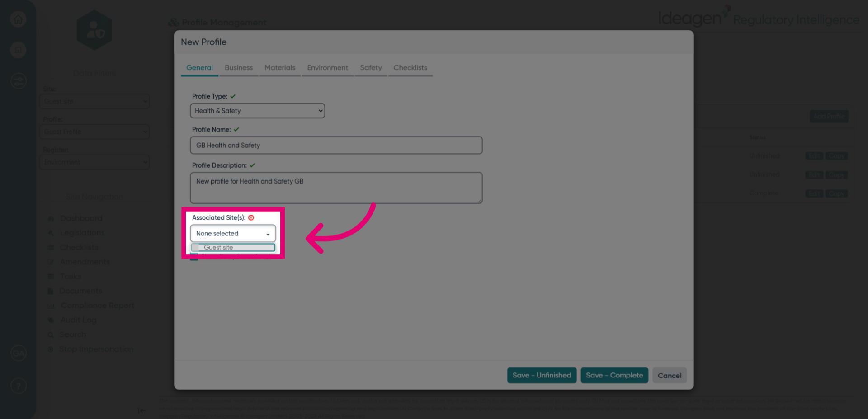Open the help question mark icon

[19, 386]
